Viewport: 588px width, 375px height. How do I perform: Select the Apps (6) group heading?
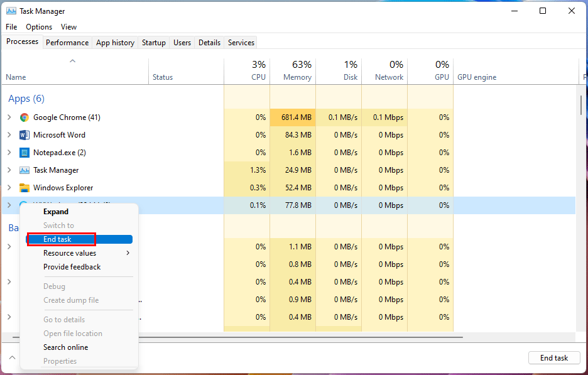point(26,99)
